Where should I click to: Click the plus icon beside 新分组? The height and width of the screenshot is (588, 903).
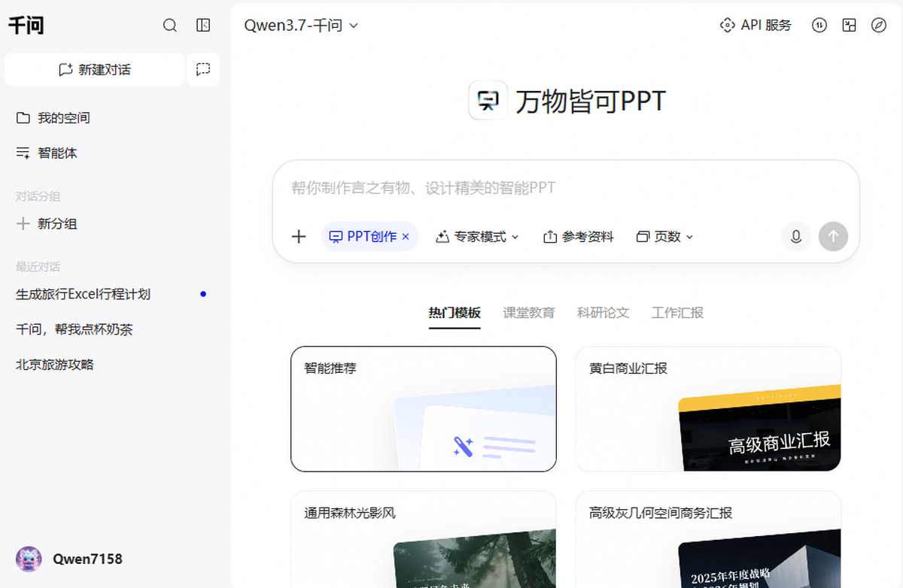pyautogui.click(x=23, y=224)
